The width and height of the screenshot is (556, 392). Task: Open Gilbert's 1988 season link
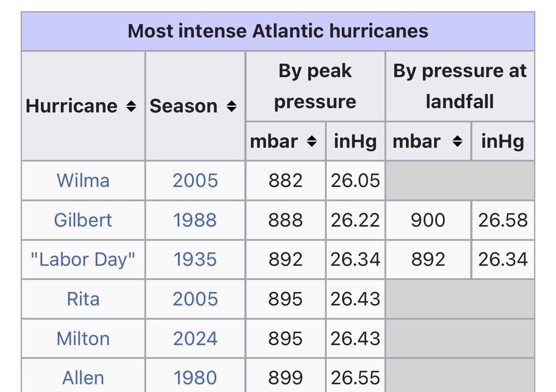(195, 220)
